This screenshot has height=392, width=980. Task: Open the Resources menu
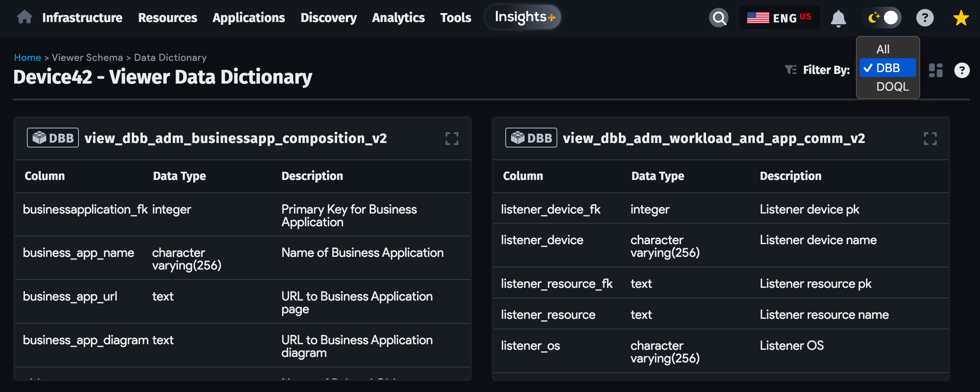(x=167, y=18)
